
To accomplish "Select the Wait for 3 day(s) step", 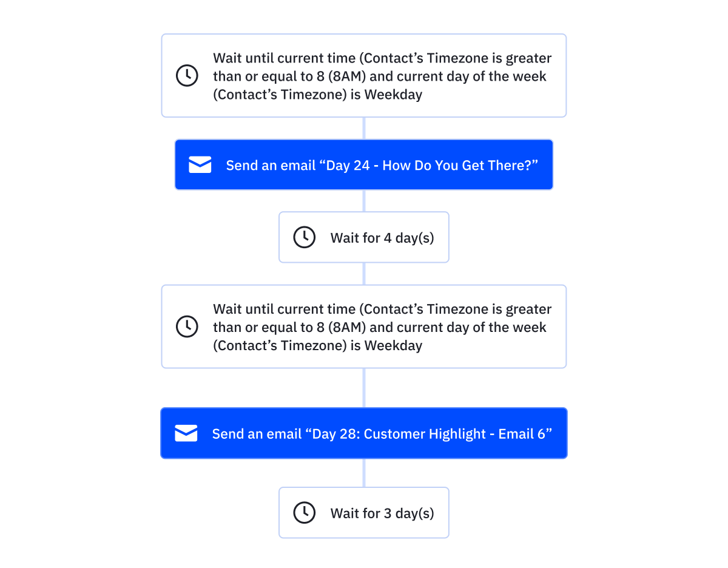I will 364,513.
